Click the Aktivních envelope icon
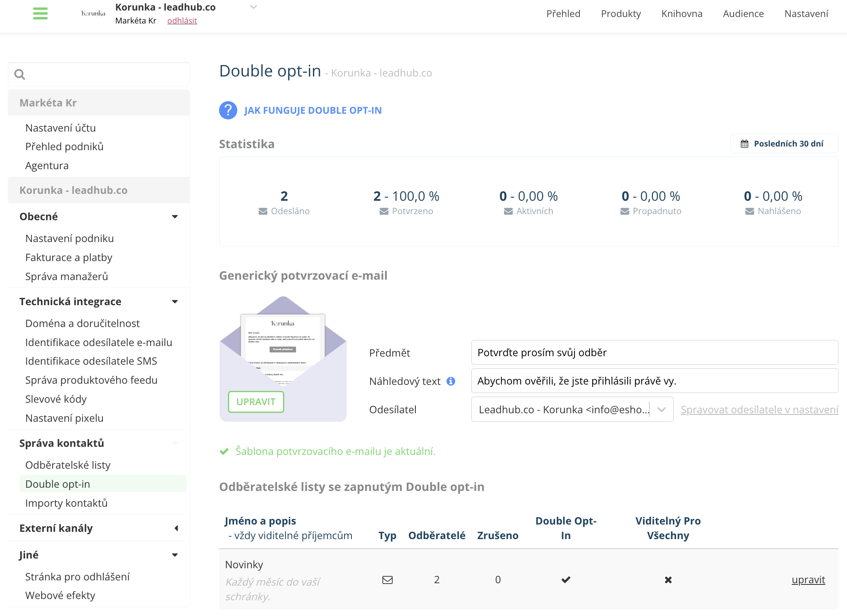This screenshot has width=847, height=616. 508,211
